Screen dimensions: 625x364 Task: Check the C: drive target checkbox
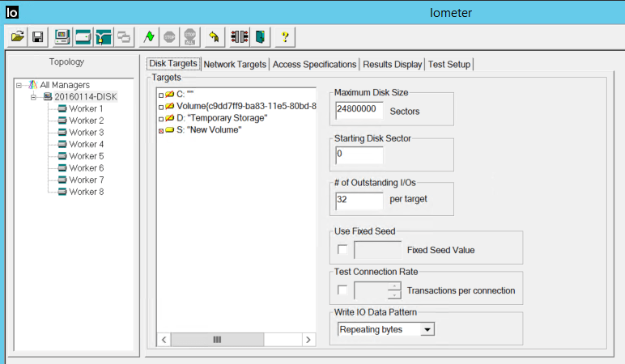161,95
